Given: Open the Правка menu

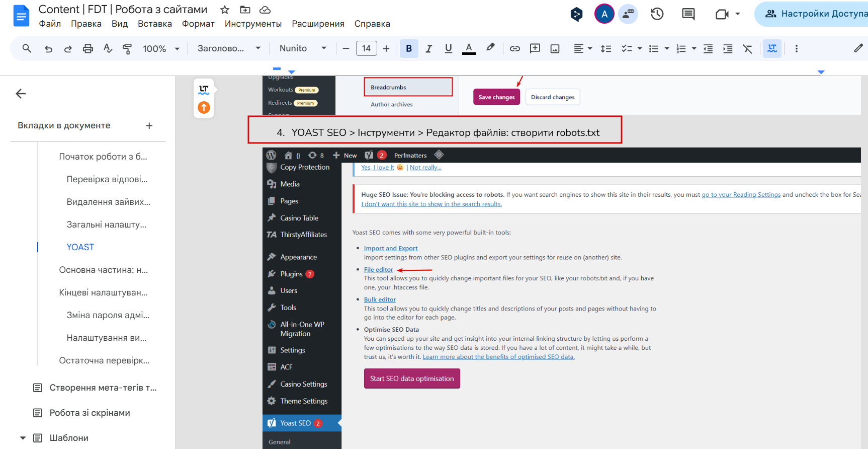Looking at the screenshot, I should click(x=86, y=24).
